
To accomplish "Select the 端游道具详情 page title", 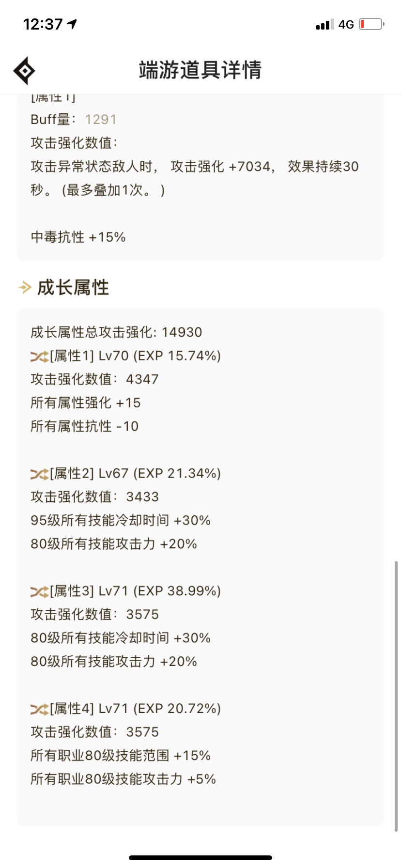I will pos(200,70).
